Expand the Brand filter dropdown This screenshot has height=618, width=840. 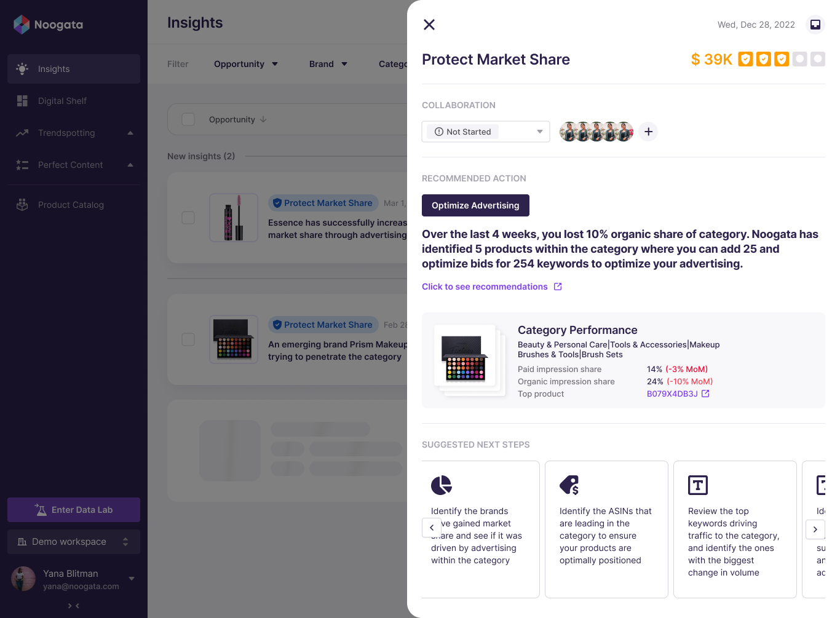[328, 64]
